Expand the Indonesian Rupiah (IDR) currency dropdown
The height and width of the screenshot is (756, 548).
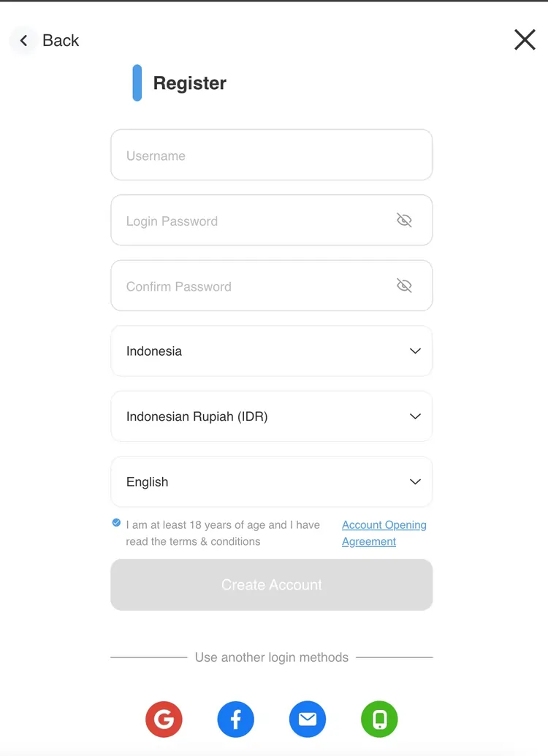(271, 416)
